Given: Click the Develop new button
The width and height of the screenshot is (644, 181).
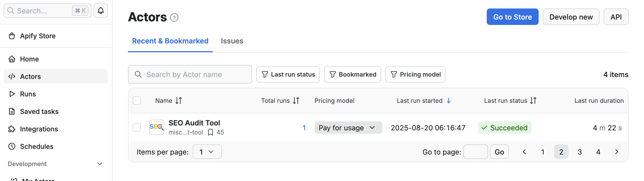Looking at the screenshot, I should [571, 17].
